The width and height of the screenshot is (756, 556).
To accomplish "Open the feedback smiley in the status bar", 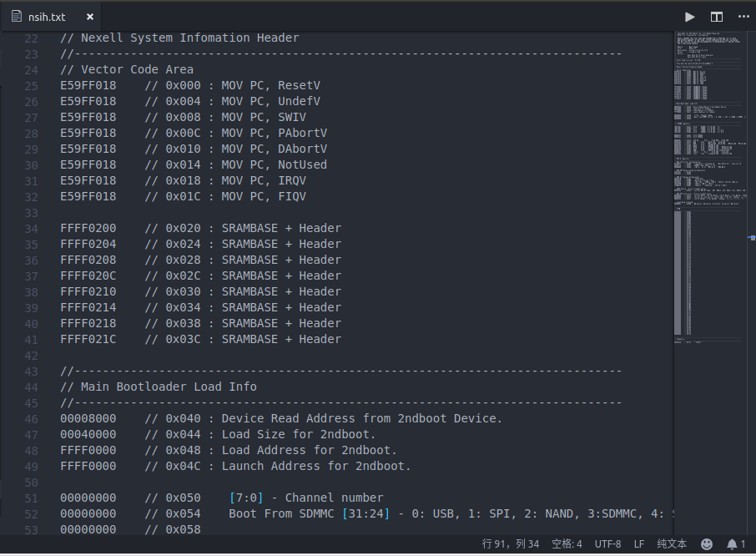I will pyautogui.click(x=706, y=544).
